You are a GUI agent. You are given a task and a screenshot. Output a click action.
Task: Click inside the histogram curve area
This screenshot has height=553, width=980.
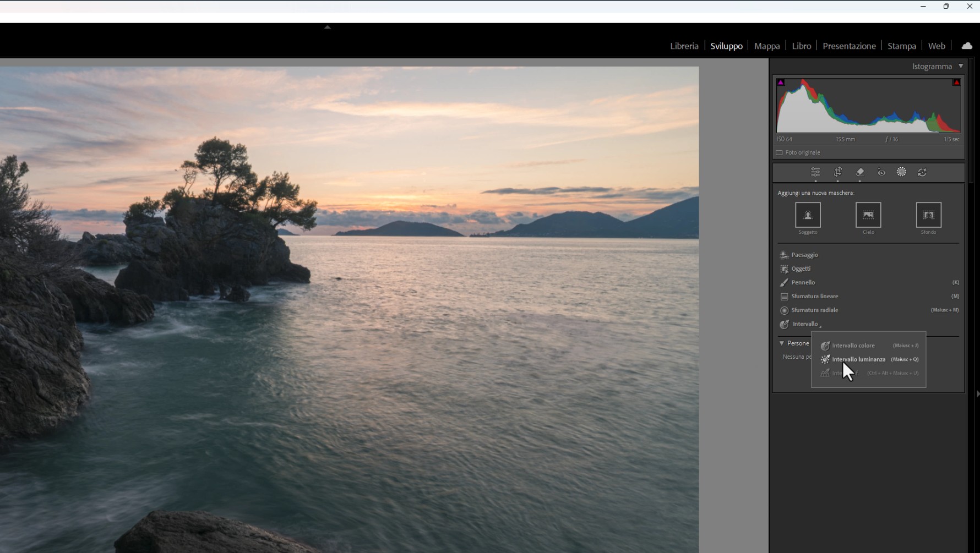(x=868, y=107)
